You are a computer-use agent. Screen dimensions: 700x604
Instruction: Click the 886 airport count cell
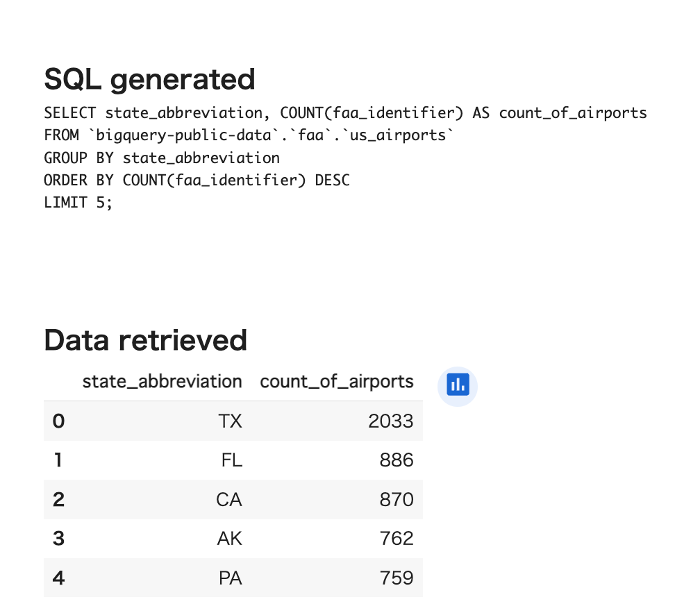point(397,460)
